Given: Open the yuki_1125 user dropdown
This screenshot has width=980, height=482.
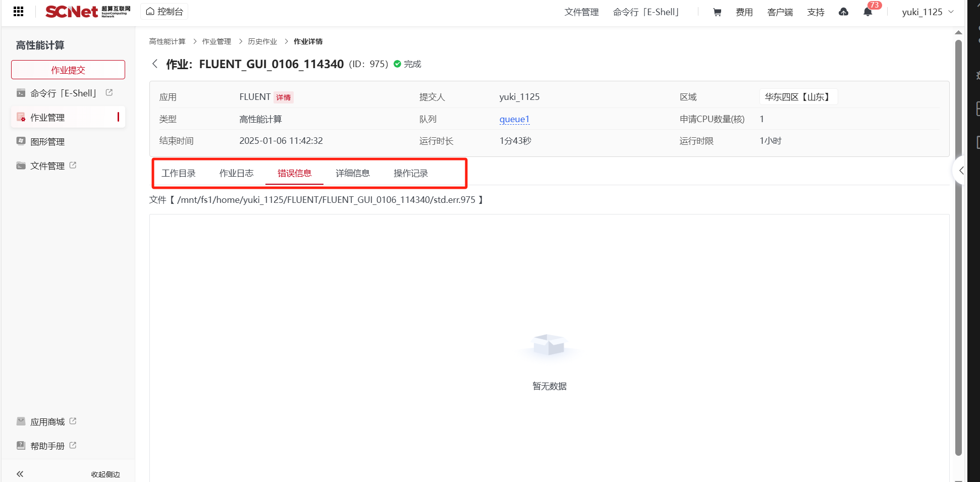Looking at the screenshot, I should pos(928,12).
